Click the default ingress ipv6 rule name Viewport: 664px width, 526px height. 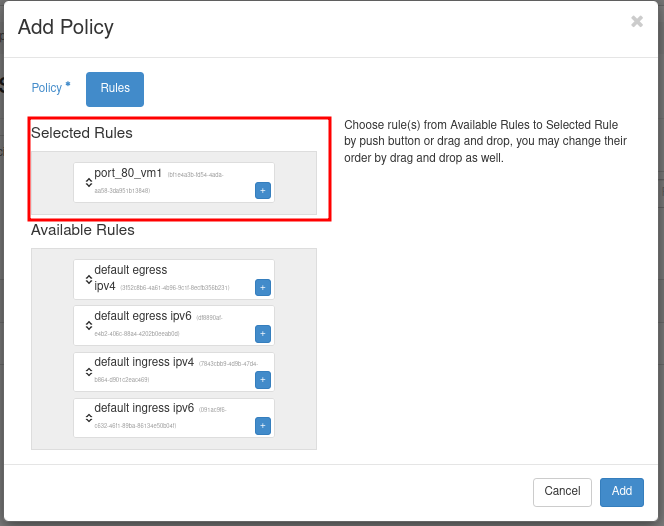click(144, 408)
